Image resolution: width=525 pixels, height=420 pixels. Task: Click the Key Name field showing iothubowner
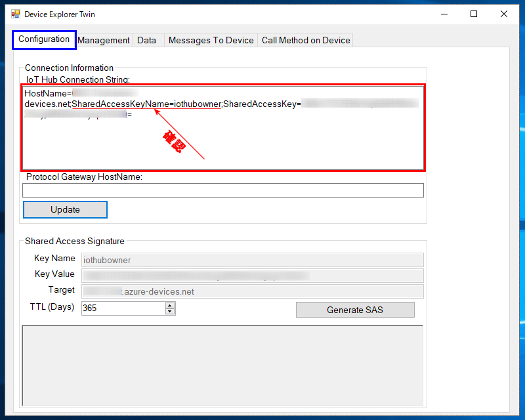click(252, 261)
